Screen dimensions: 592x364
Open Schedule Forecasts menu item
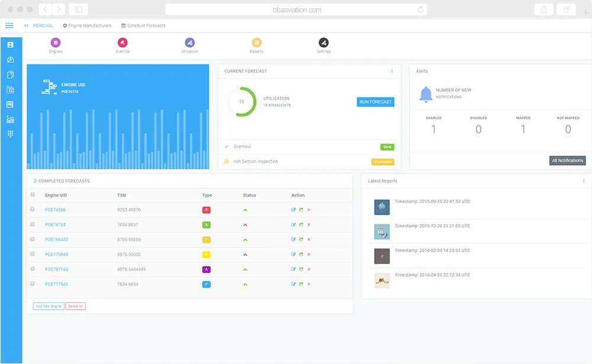click(x=143, y=25)
